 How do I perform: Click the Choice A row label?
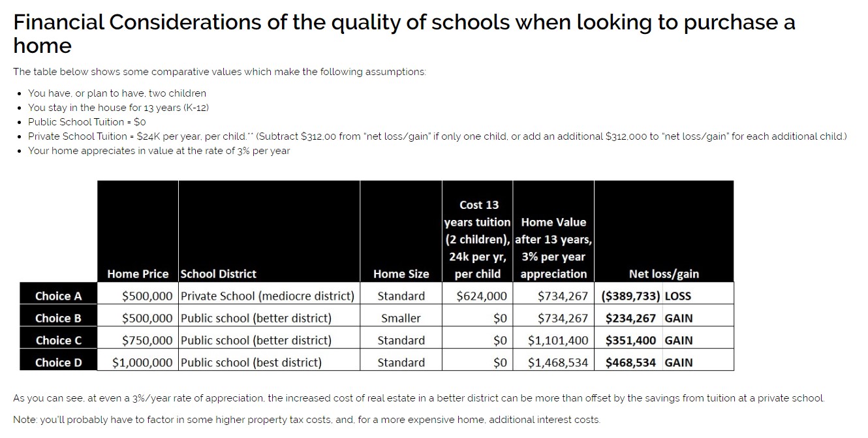pos(59,296)
